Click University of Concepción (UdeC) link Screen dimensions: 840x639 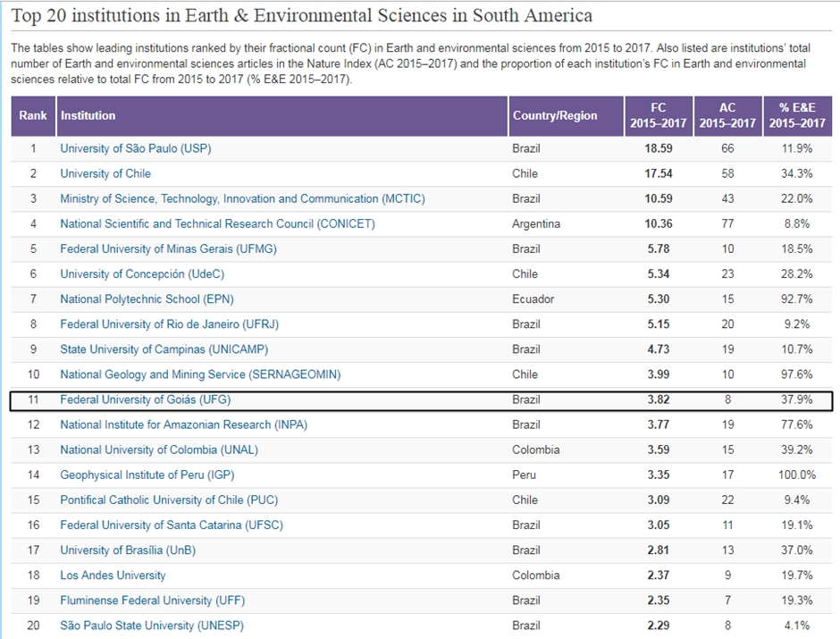click(140, 273)
